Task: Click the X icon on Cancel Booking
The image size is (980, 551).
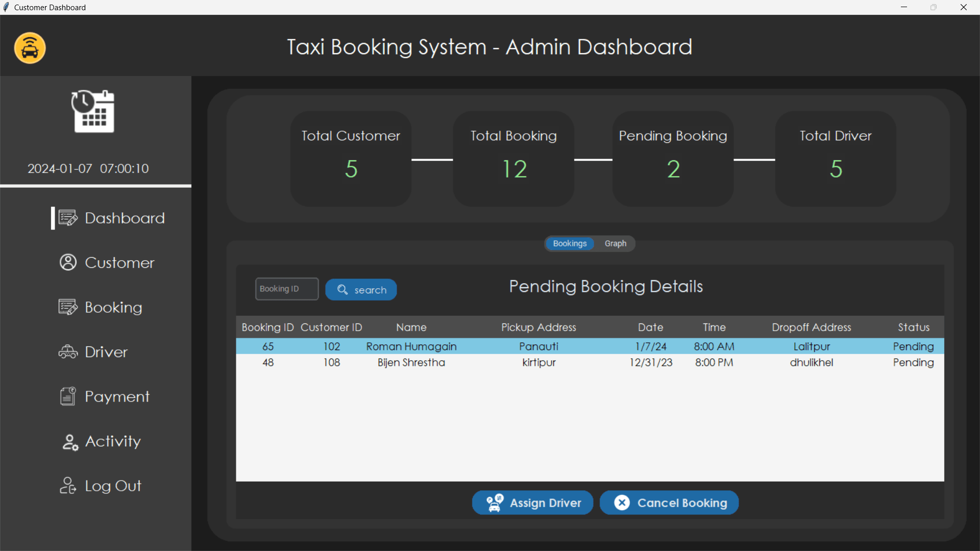Action: [x=622, y=503]
